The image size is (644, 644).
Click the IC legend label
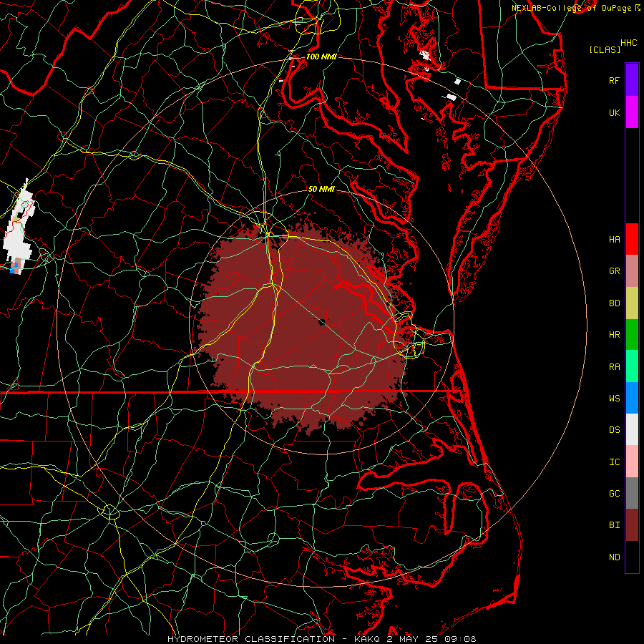click(614, 462)
